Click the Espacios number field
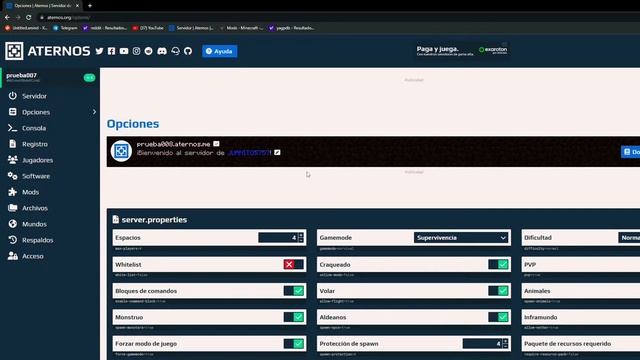The height and width of the screenshot is (360, 640). tap(278, 238)
